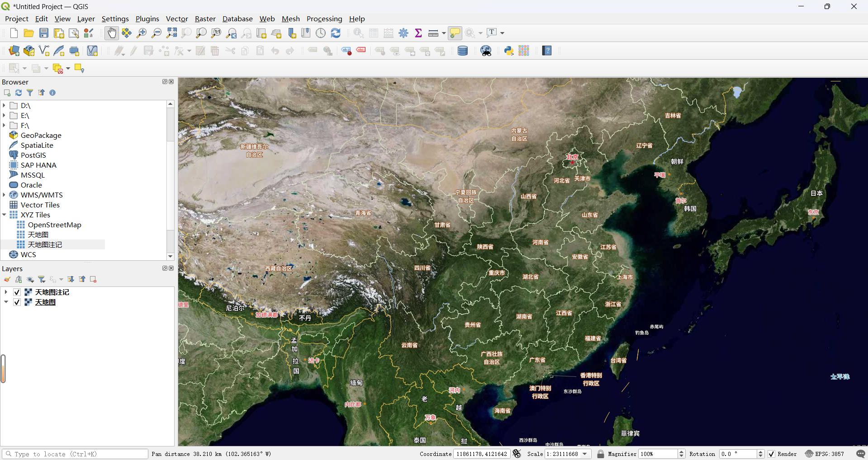Open the DB Manager database icon

point(463,51)
